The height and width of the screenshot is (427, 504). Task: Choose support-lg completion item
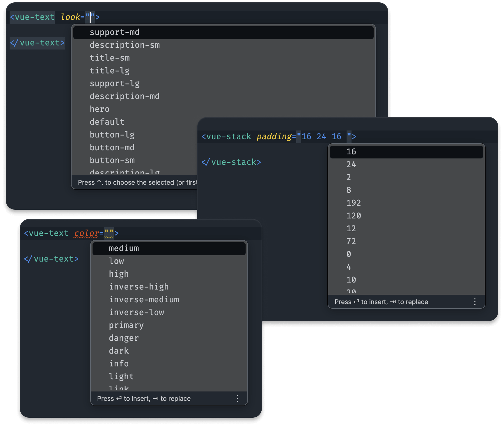click(223, 84)
